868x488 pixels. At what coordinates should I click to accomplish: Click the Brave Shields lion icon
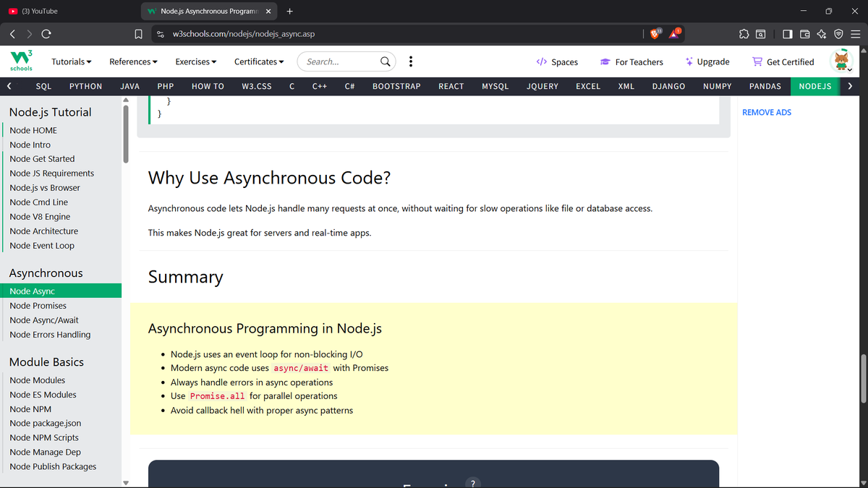tap(655, 33)
